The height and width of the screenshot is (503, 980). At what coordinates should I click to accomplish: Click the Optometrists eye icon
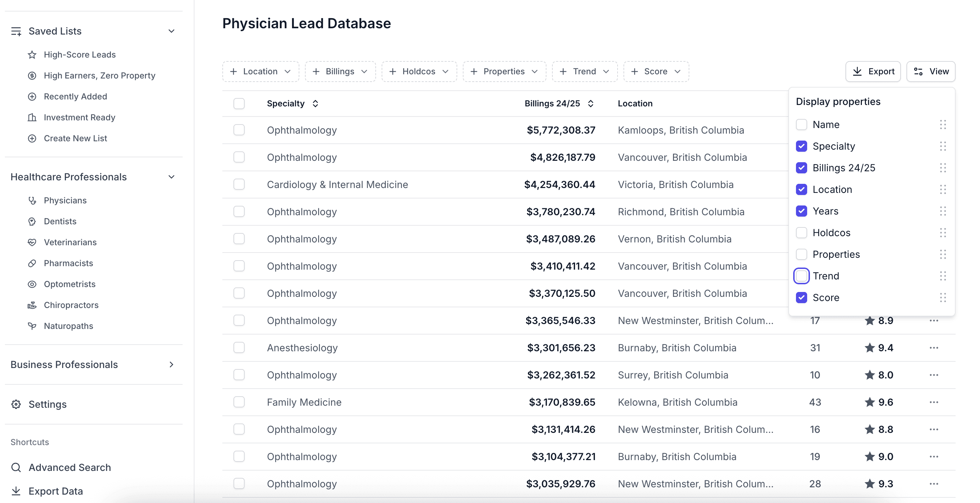[x=32, y=284]
